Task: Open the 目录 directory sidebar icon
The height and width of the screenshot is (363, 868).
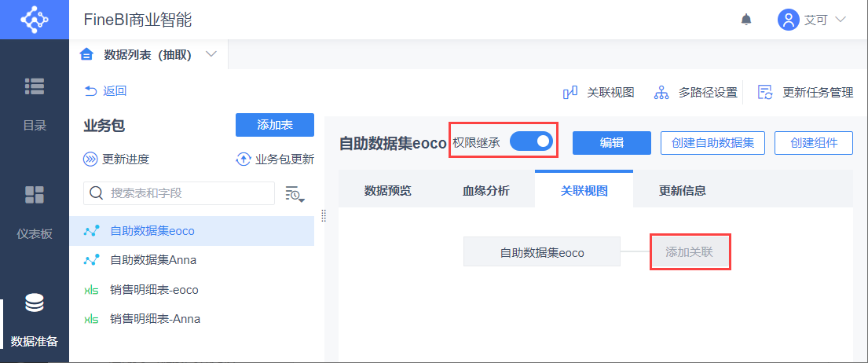Action: coord(34,86)
